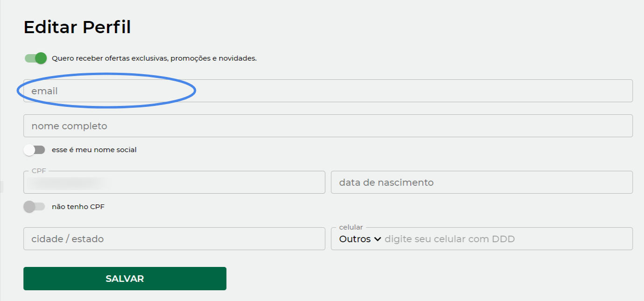Click the blue oval outline around email

point(106,74)
